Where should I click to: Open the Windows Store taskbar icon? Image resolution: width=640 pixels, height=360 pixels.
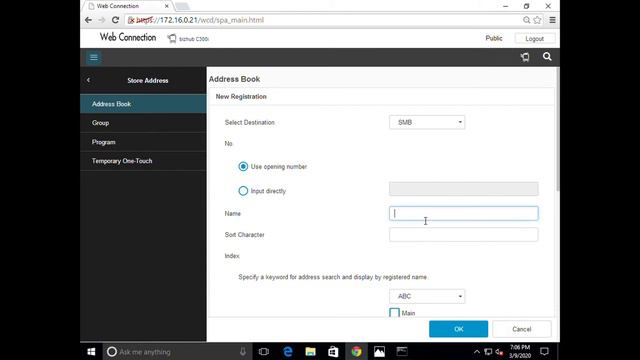pos(333,351)
